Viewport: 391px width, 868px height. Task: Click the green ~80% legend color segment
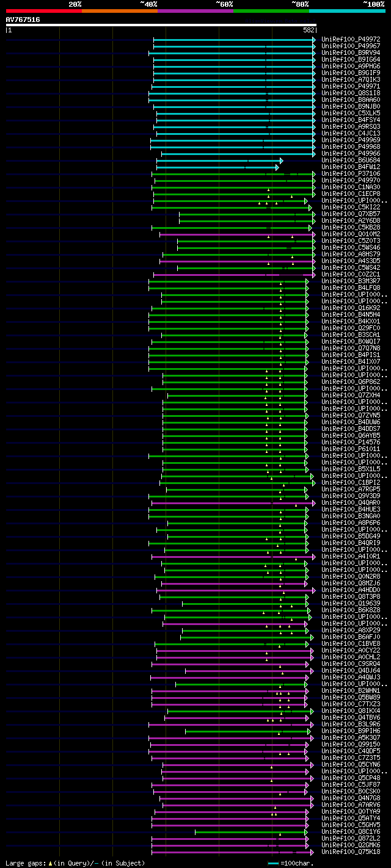point(271,11)
